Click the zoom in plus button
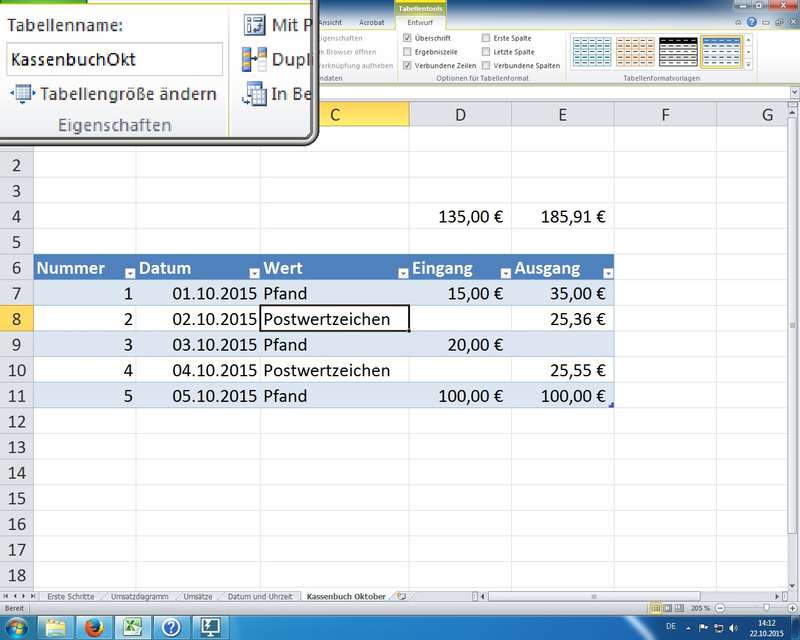This screenshot has height=640, width=800. (x=792, y=608)
